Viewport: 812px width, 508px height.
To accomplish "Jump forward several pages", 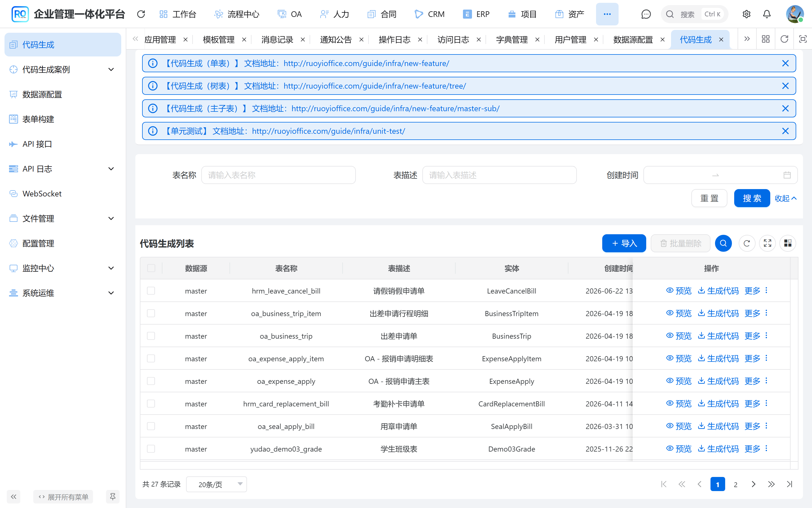I will pos(771,484).
